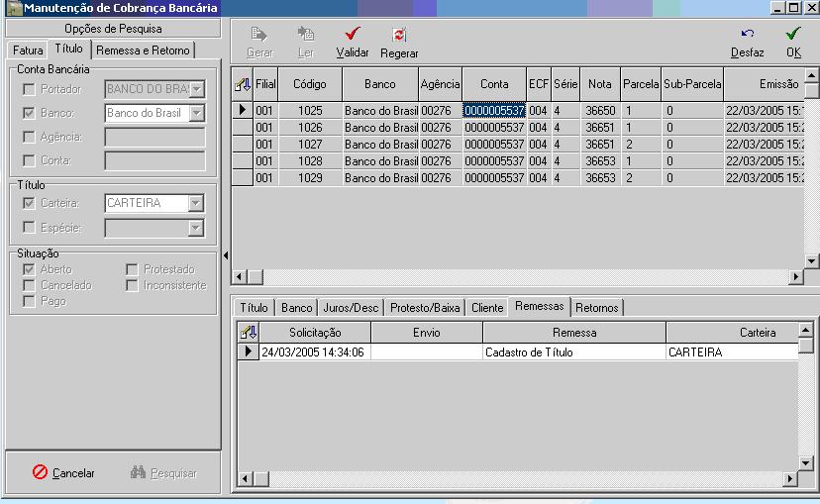The width and height of the screenshot is (820, 504).
Task: Click the sort icon in the upper grid header
Action: (242, 85)
